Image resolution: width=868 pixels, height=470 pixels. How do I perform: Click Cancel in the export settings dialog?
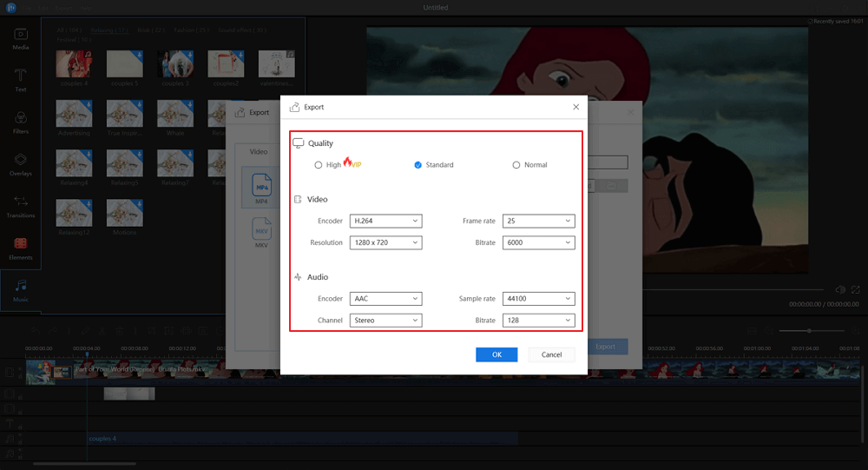pos(551,354)
